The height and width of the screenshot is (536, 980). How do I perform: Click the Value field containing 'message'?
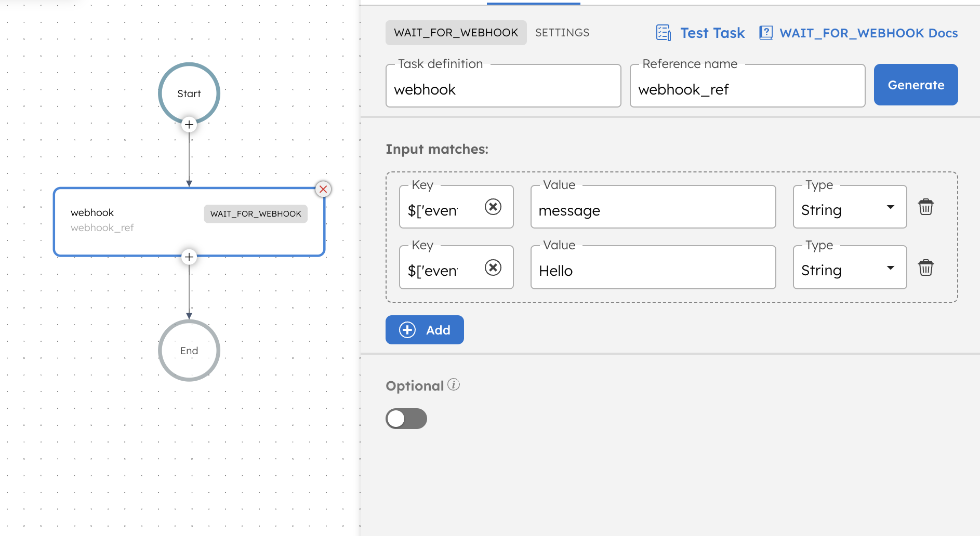tap(653, 207)
